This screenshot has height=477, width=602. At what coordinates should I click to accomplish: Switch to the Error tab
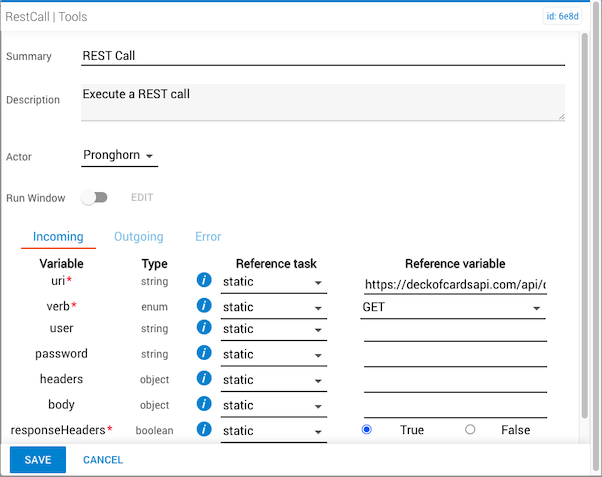(208, 237)
